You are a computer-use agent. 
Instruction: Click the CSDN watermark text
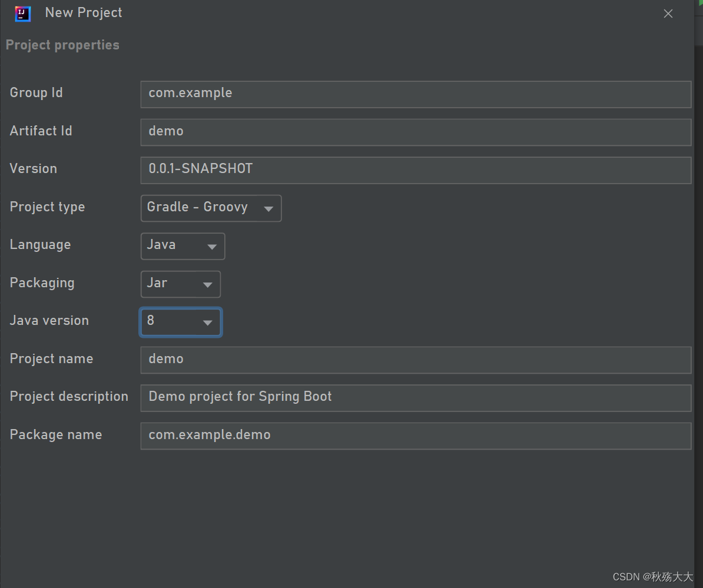pos(654,577)
